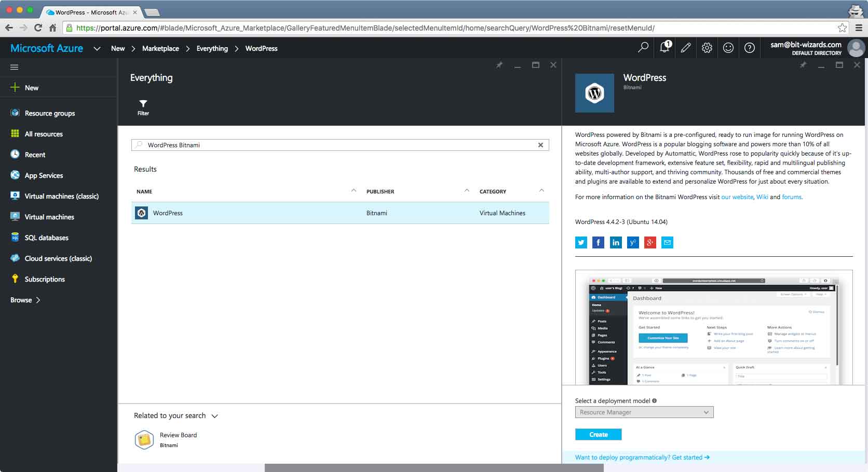Click WordPress in the breadcrumb

click(x=261, y=48)
